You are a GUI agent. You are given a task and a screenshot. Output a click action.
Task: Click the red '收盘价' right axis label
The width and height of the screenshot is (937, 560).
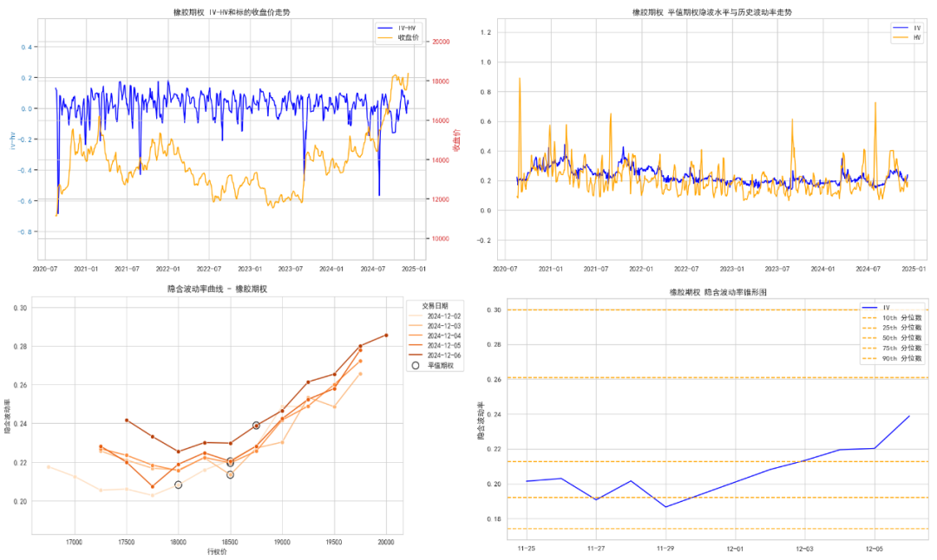[456, 140]
